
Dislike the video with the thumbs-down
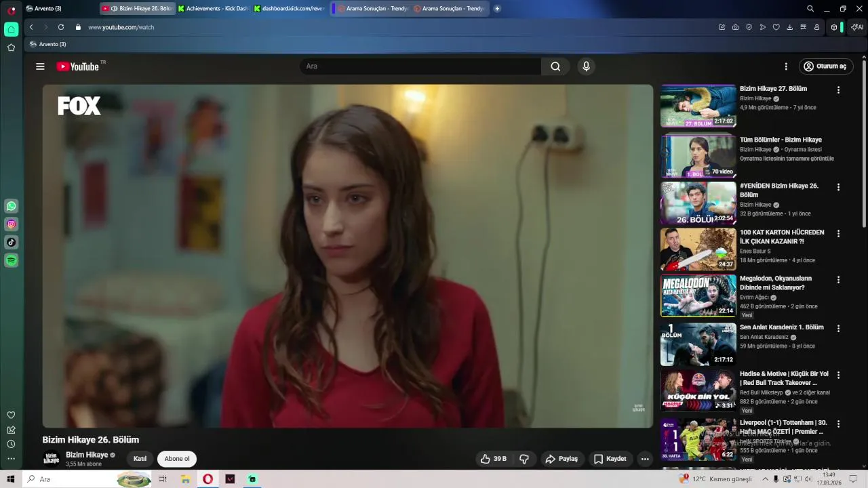pos(524,459)
